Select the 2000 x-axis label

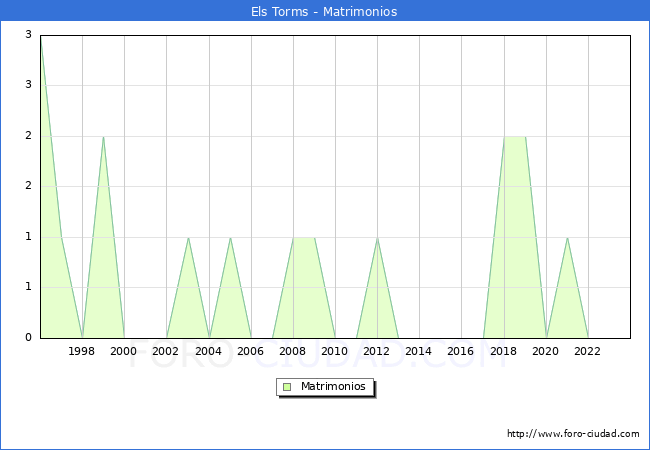click(x=124, y=351)
